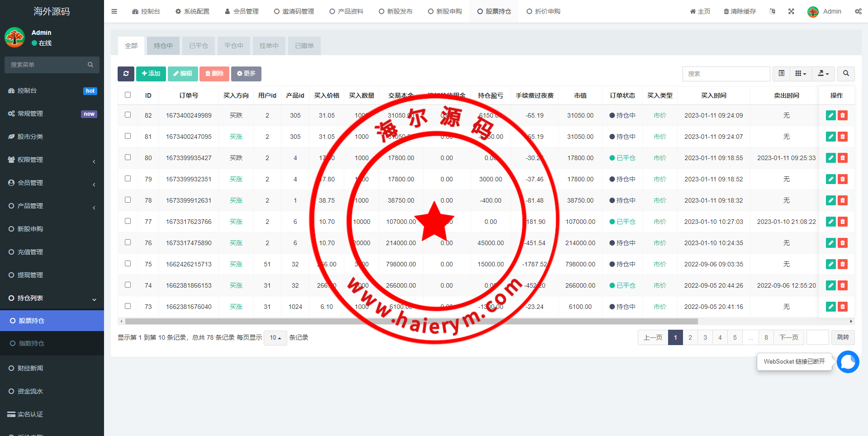Screen dimensions: 868x436
Task: Click red delete icon for order 79
Action: 842,179
